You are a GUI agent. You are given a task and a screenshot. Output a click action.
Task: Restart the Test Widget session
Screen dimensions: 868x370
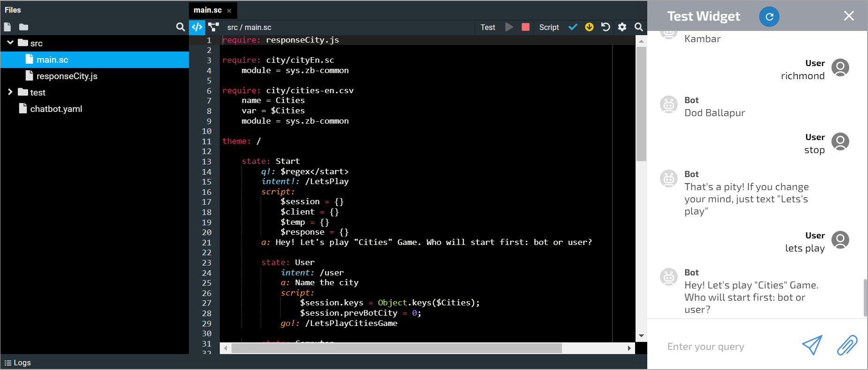point(769,17)
